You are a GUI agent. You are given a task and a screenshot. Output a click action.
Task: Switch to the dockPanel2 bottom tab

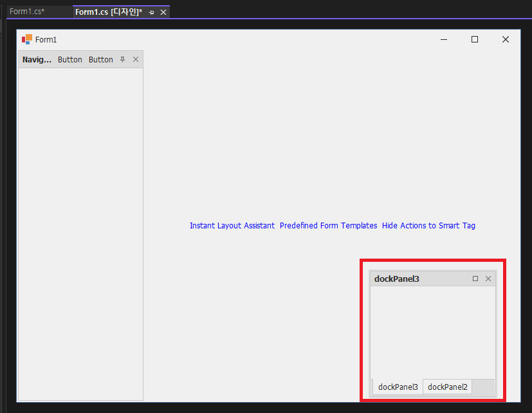[448, 387]
